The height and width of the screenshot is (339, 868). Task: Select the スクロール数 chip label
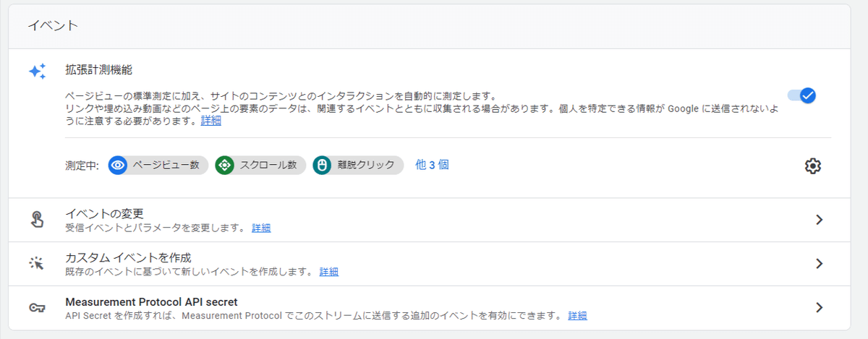(x=268, y=165)
